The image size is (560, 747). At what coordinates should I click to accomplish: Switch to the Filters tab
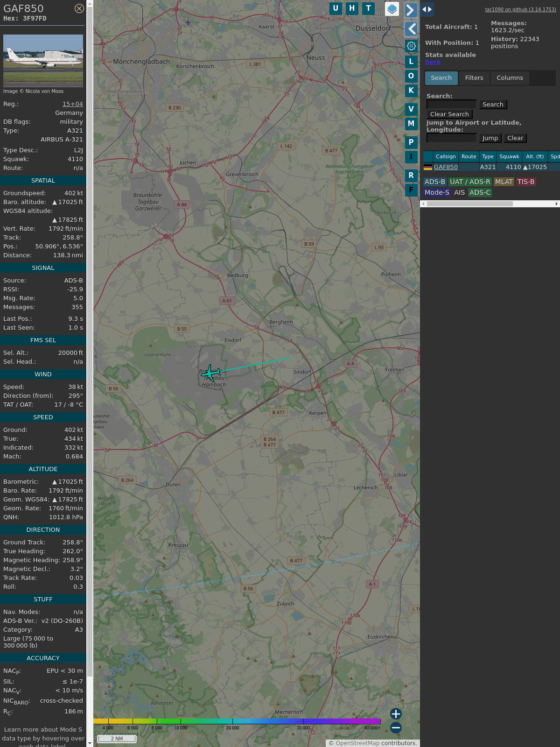474,78
